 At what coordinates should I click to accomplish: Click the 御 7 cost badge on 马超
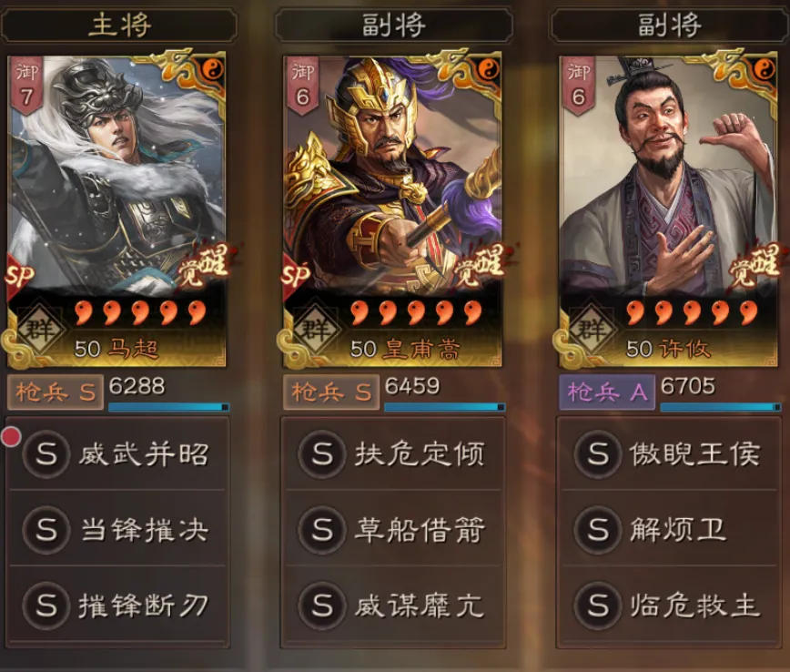(26, 85)
